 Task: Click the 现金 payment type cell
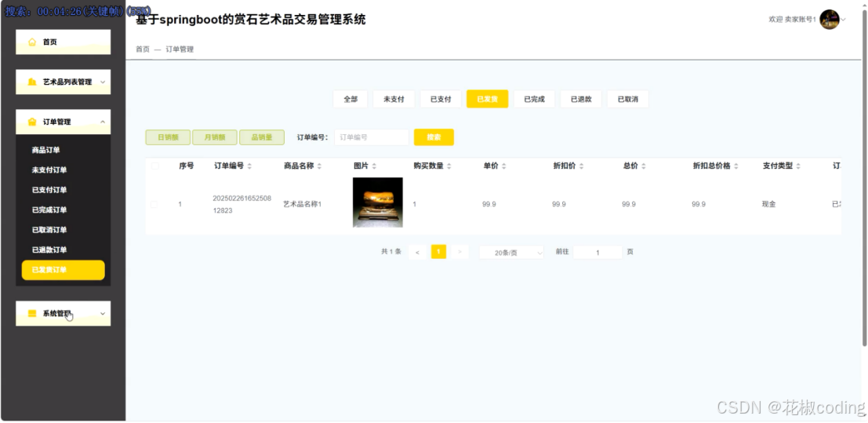click(768, 204)
